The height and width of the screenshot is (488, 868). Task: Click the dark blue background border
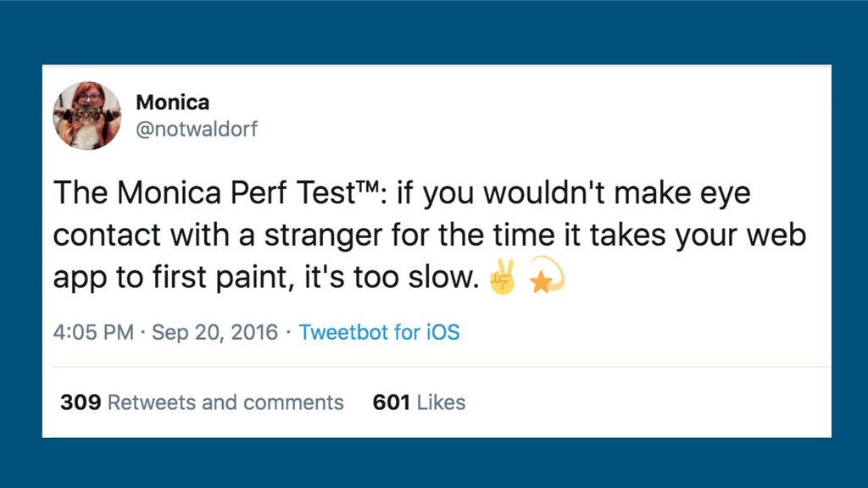(x=434, y=31)
